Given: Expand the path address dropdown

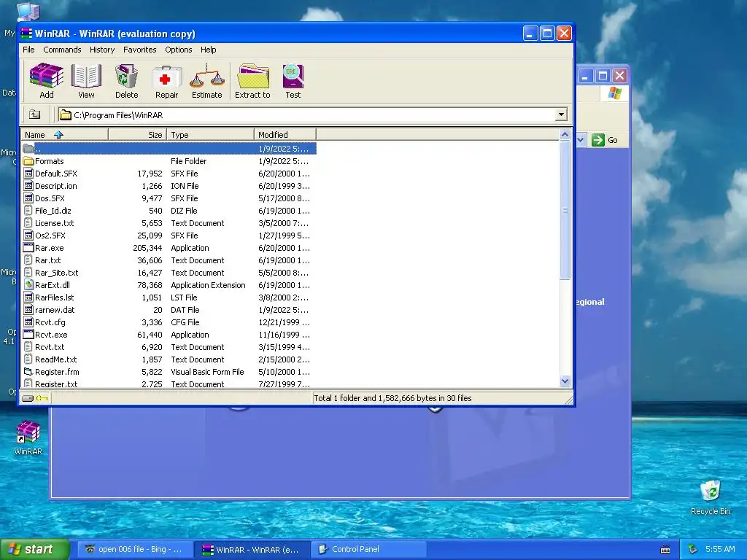Looking at the screenshot, I should (561, 114).
